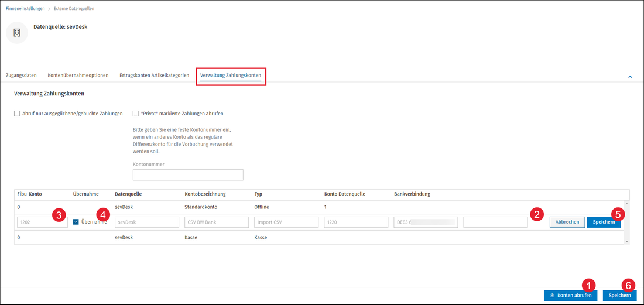Click the Typ field showing Import CSV

[287, 222]
